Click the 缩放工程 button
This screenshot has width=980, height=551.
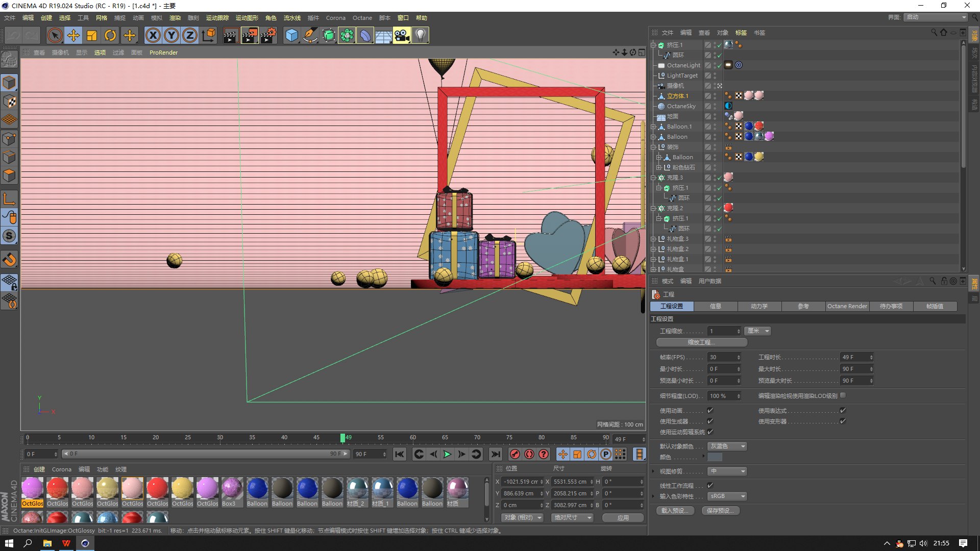tap(702, 342)
